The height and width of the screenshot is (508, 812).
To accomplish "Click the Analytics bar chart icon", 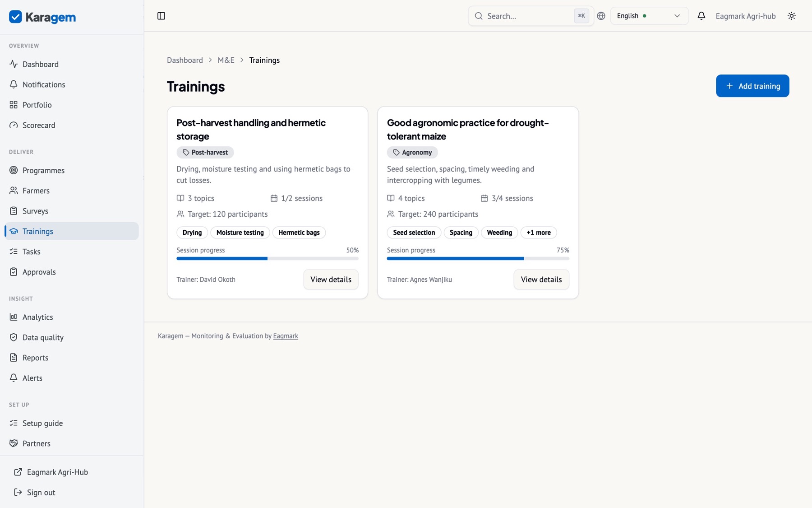I will click(x=14, y=317).
